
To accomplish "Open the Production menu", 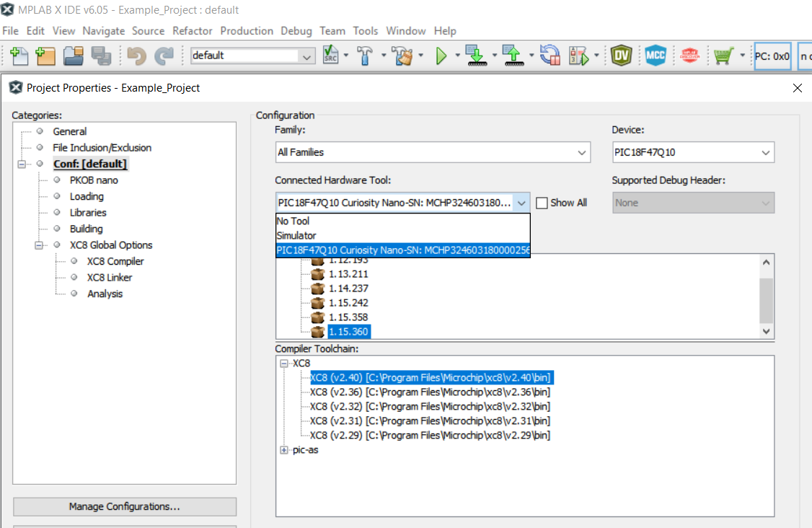I will (x=247, y=31).
